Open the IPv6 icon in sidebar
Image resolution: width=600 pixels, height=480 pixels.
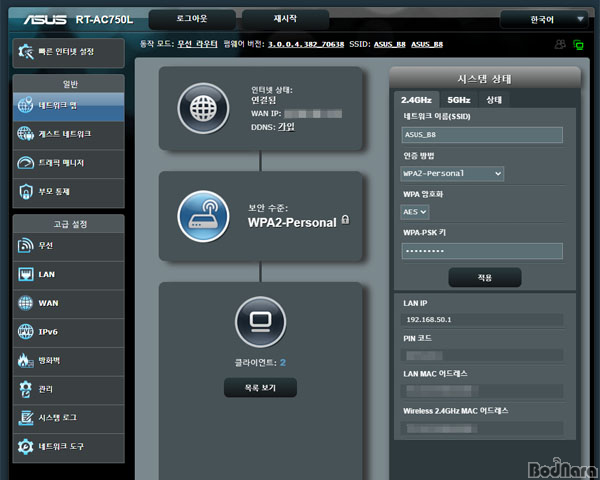25,331
